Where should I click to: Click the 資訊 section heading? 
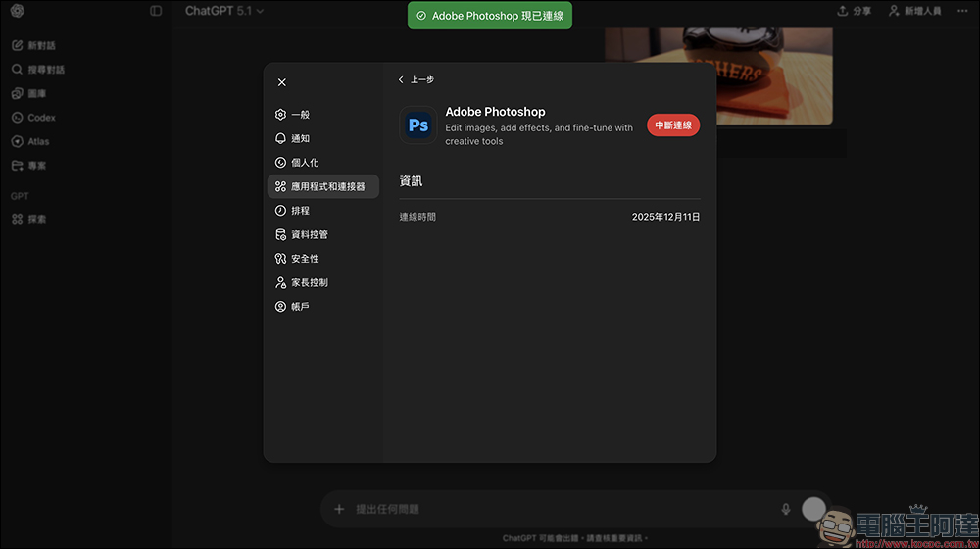click(411, 181)
